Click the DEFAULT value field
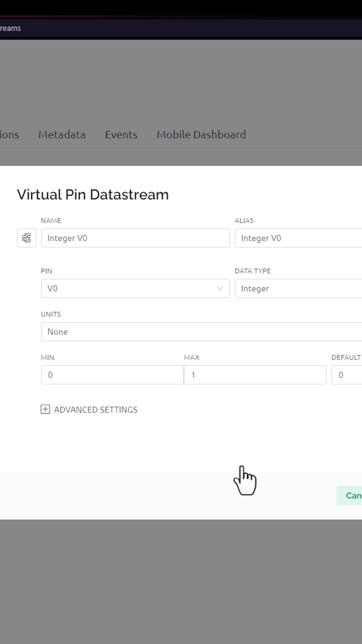362x644 pixels. 347,375
